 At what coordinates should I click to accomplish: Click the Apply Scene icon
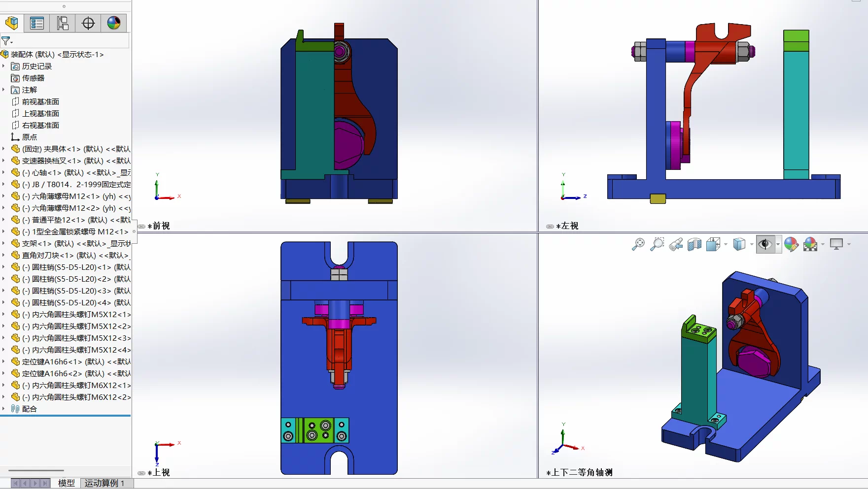point(810,244)
